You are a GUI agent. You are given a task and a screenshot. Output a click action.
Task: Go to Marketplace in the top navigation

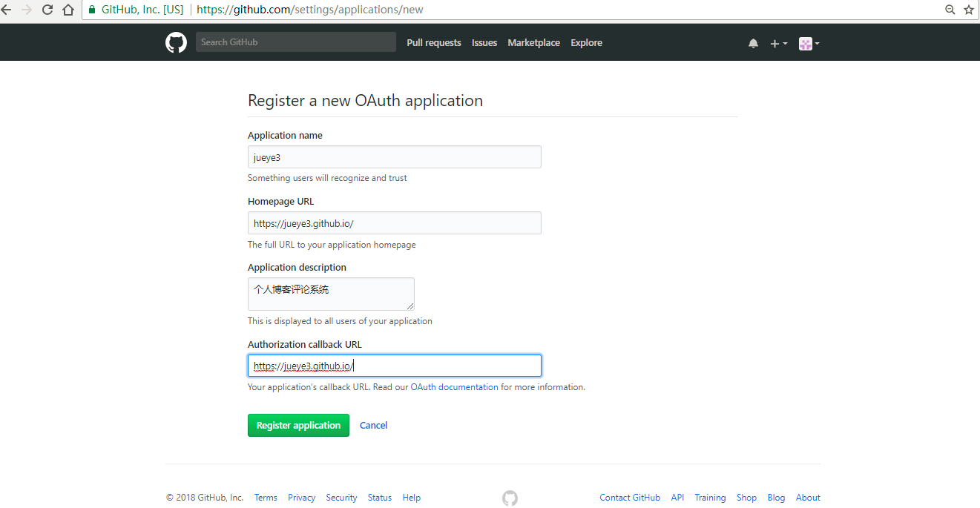[x=533, y=43]
